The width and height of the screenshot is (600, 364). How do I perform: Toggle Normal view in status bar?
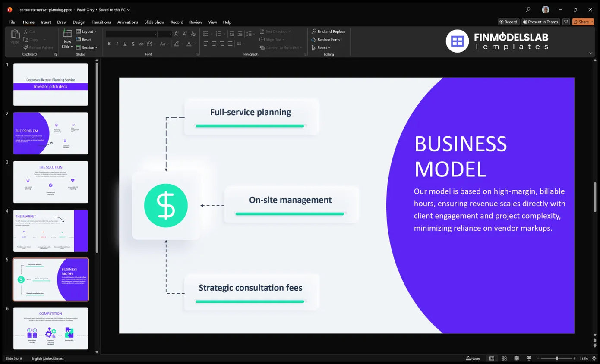tap(492, 358)
